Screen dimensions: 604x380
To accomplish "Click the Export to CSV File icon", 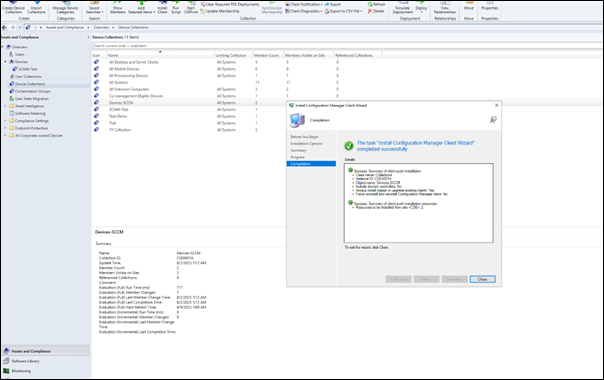I will click(x=327, y=11).
